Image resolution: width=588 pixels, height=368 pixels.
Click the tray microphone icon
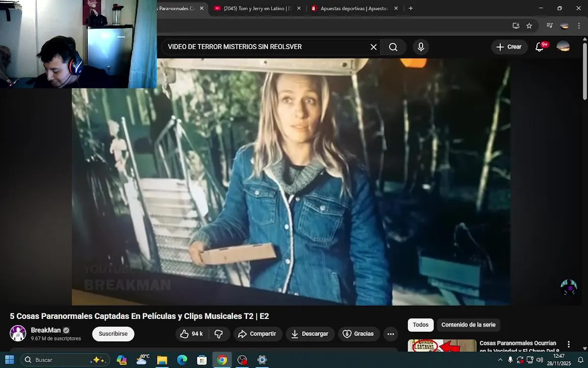510,360
